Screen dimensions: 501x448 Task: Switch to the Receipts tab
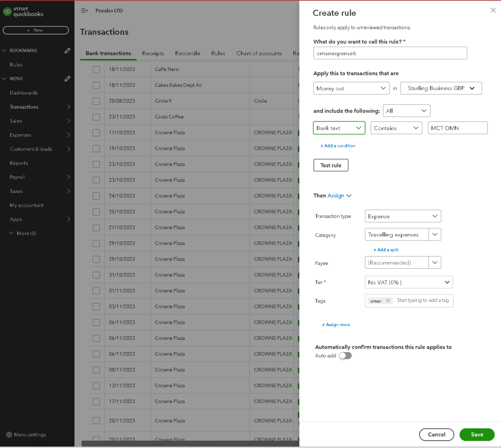(153, 53)
